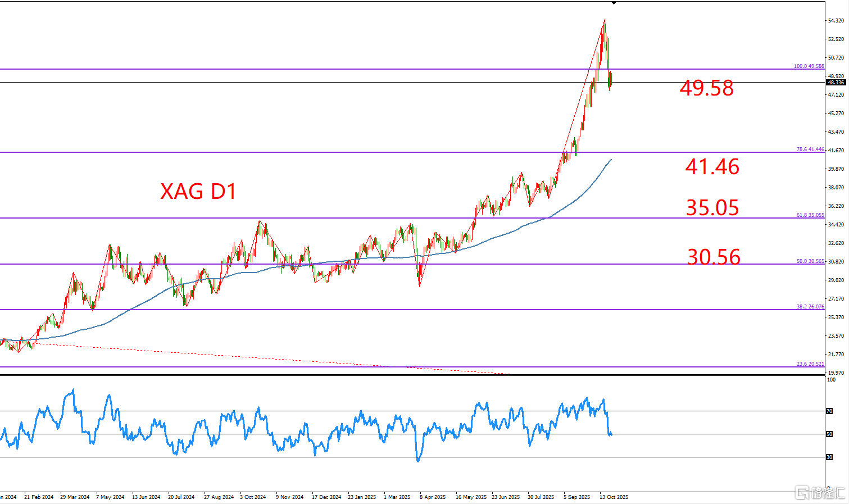Click the 13 Oct 2025 date label
The width and height of the screenshot is (849, 504).
click(x=614, y=497)
